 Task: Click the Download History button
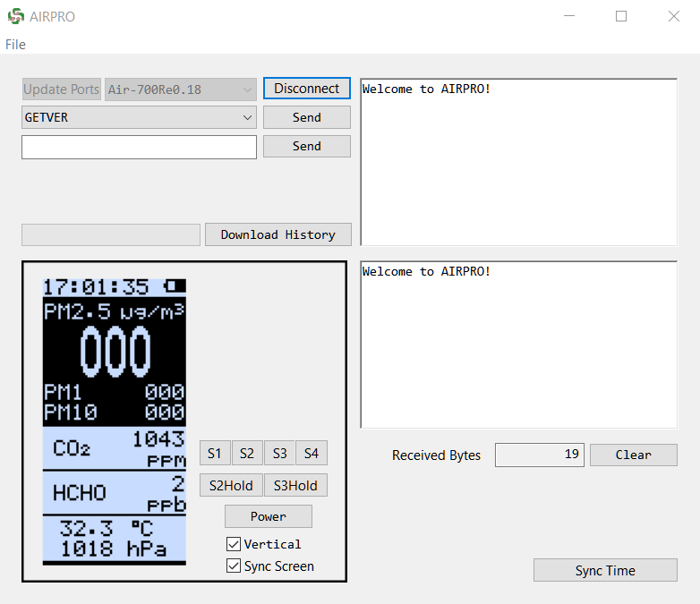pos(278,234)
